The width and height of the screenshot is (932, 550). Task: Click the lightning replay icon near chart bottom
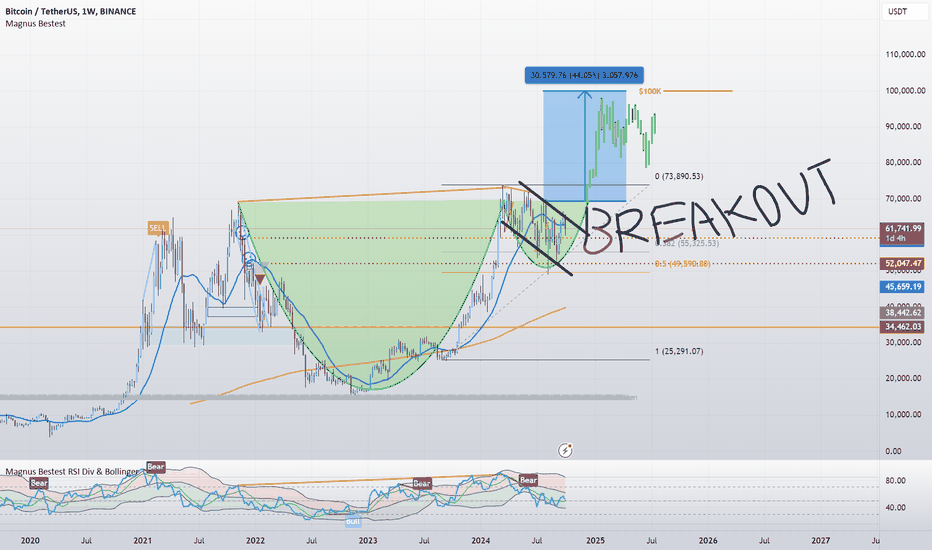pyautogui.click(x=565, y=450)
